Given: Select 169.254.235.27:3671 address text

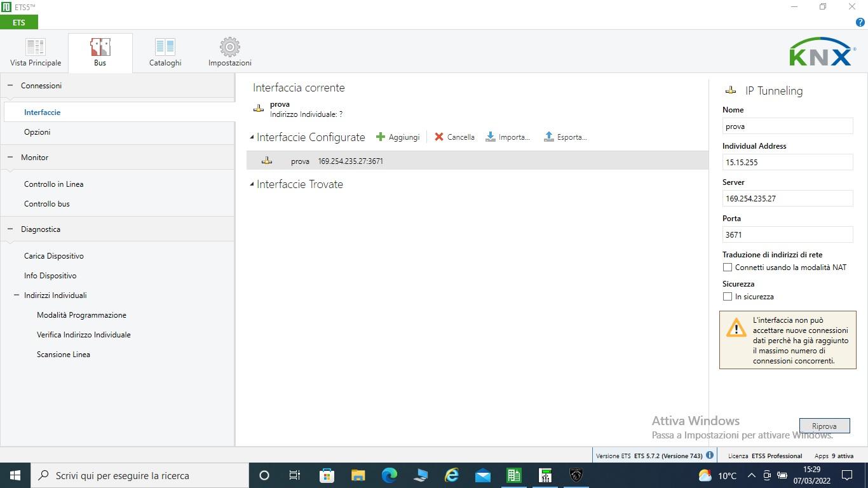Looking at the screenshot, I should (351, 161).
